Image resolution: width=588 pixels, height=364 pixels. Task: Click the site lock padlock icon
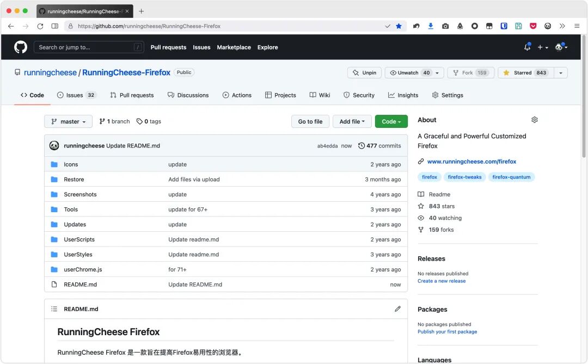70,26
